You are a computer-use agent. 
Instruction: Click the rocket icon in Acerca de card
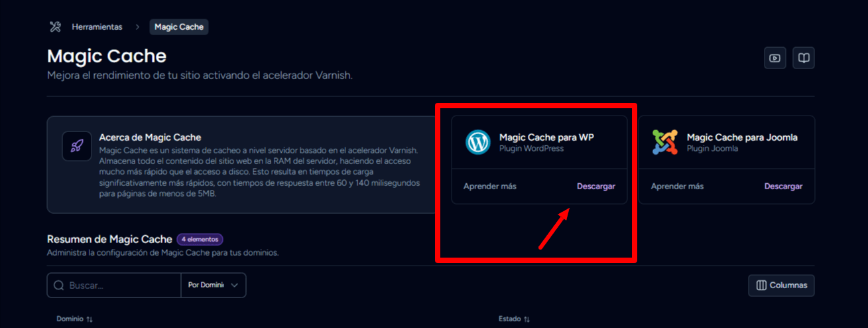pos(77,145)
